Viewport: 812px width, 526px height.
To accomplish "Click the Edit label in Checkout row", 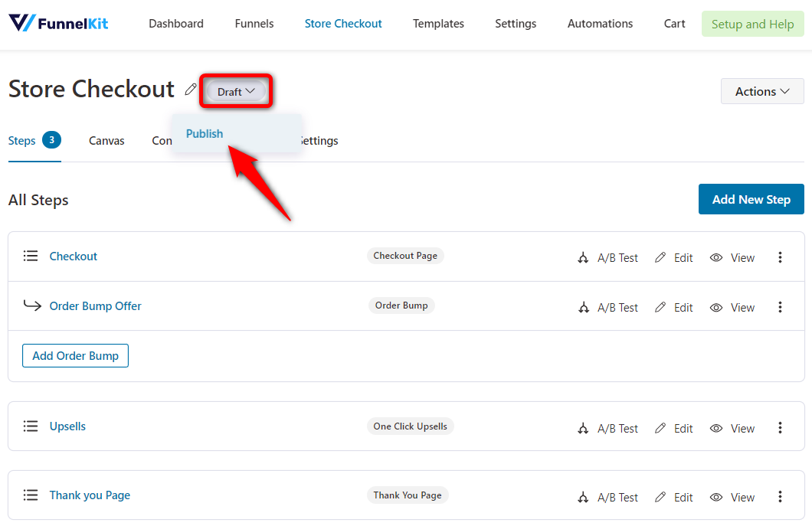I will click(683, 258).
